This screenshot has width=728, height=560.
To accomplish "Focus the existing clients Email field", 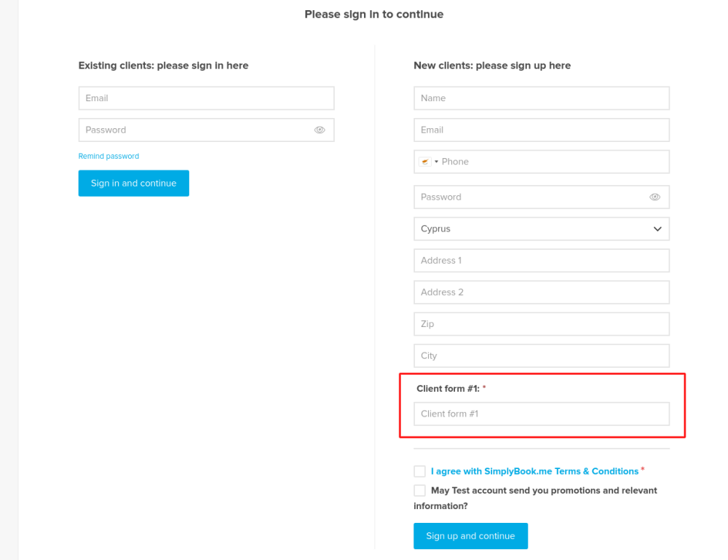I will (x=206, y=98).
